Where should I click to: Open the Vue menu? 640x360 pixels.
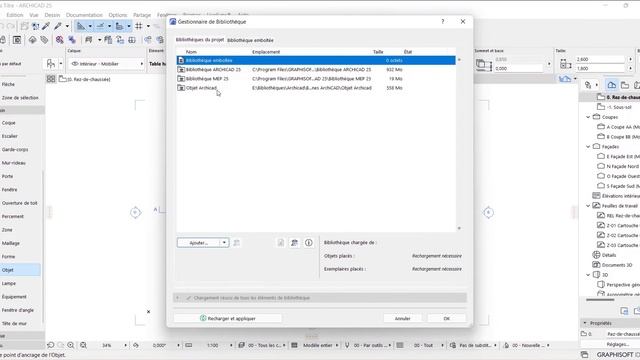click(33, 15)
